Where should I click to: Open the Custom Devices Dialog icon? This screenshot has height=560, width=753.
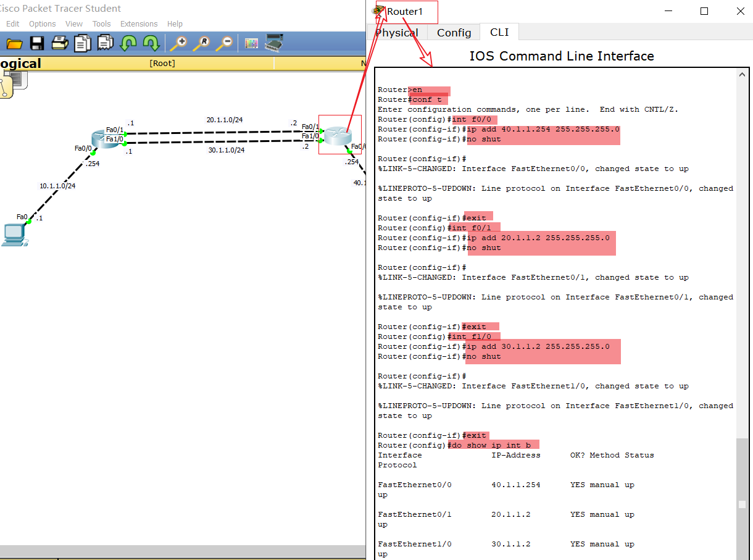[x=274, y=43]
